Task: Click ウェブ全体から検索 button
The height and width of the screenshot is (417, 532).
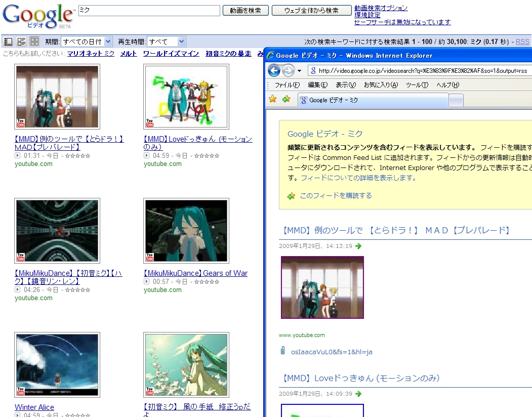Action: (311, 11)
